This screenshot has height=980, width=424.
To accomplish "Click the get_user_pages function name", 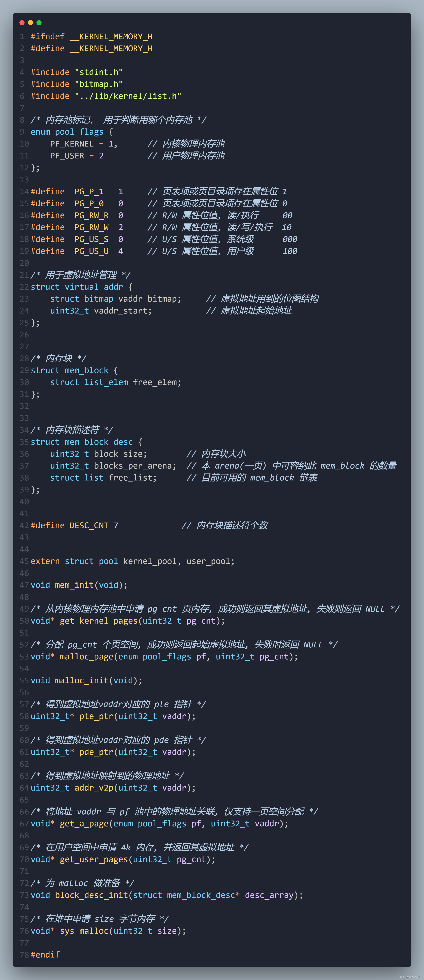I will [94, 859].
